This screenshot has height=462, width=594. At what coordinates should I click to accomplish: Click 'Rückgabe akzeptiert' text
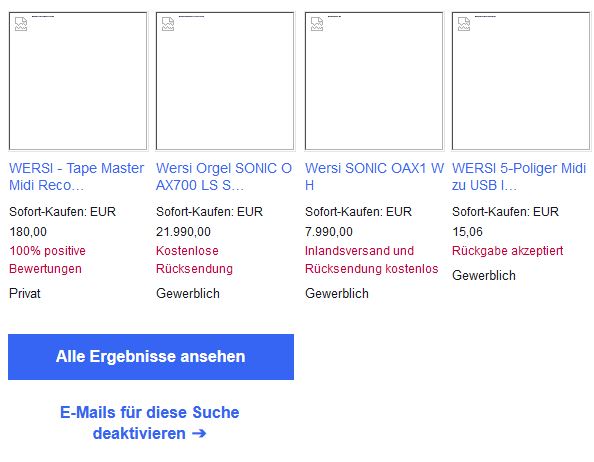tap(508, 251)
